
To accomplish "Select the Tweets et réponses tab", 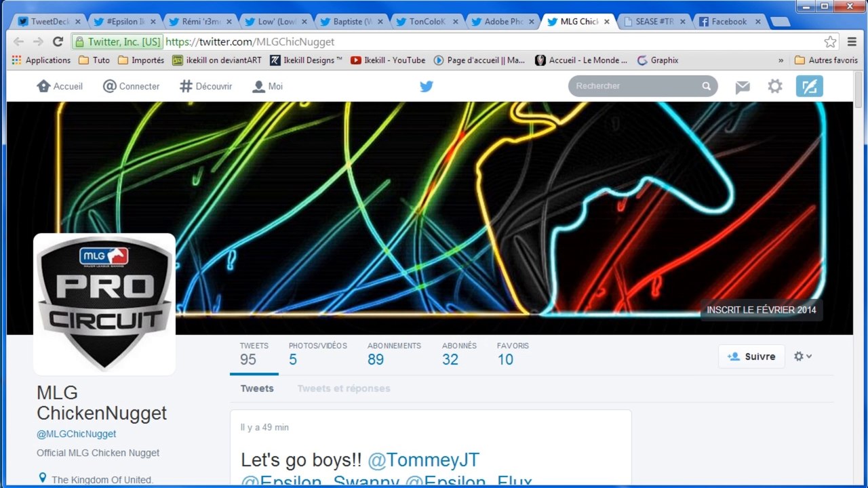I will click(344, 388).
